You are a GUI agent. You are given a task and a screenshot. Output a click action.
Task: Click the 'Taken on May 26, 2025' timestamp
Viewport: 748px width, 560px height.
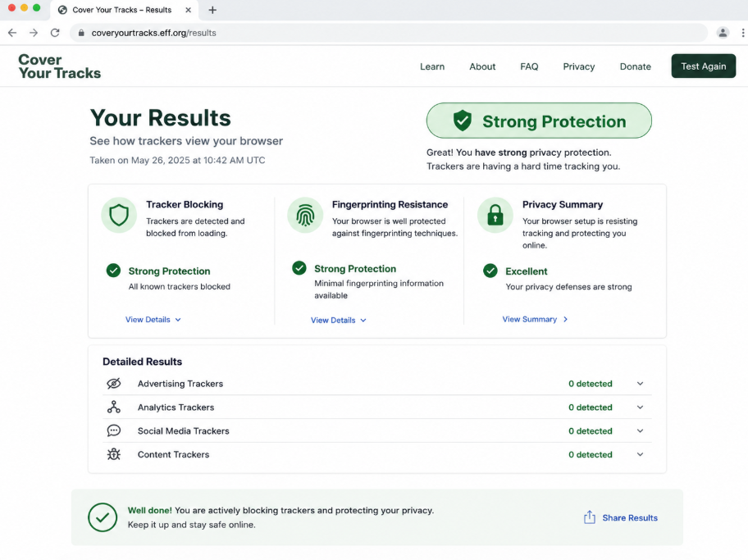click(x=177, y=160)
